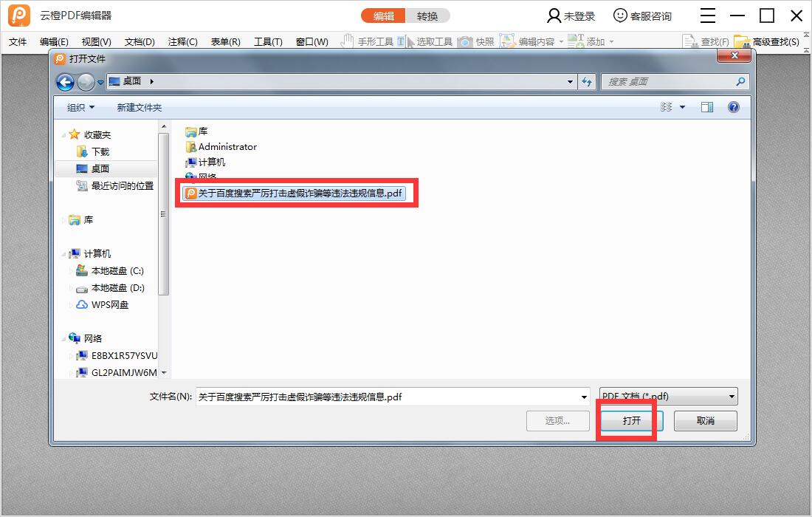Switch to the 转换 mode tab

427,16
